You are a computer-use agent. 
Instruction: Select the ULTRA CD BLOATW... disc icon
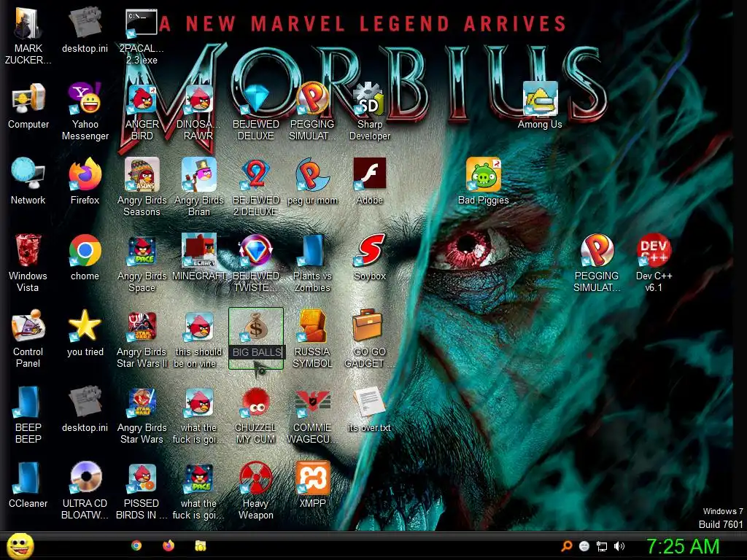(85, 478)
